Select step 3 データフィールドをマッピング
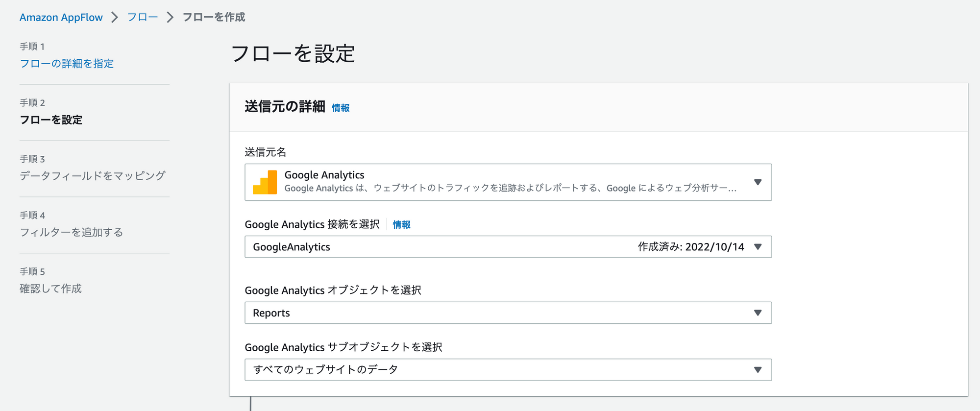The height and width of the screenshot is (411, 980). [x=93, y=176]
